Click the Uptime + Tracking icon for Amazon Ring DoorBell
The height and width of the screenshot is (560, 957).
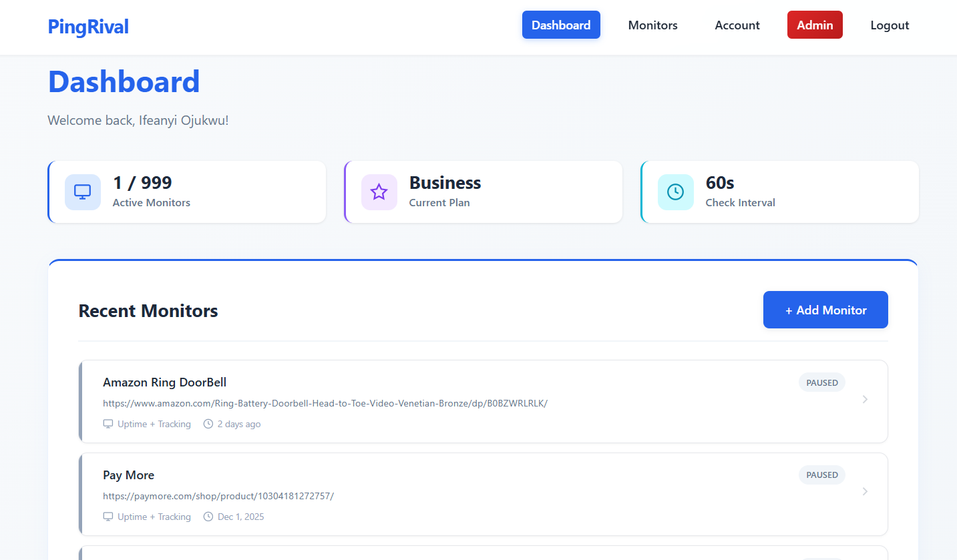108,424
